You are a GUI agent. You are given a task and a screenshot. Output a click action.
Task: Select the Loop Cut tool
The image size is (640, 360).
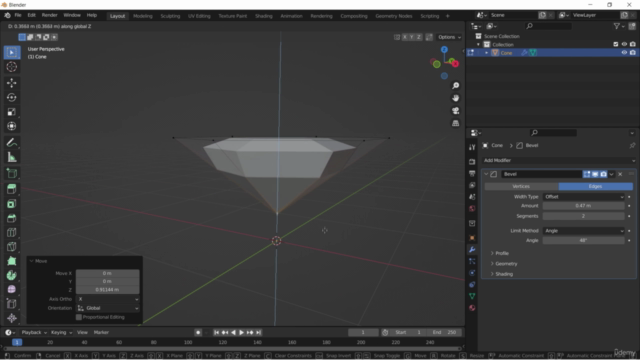(11, 232)
